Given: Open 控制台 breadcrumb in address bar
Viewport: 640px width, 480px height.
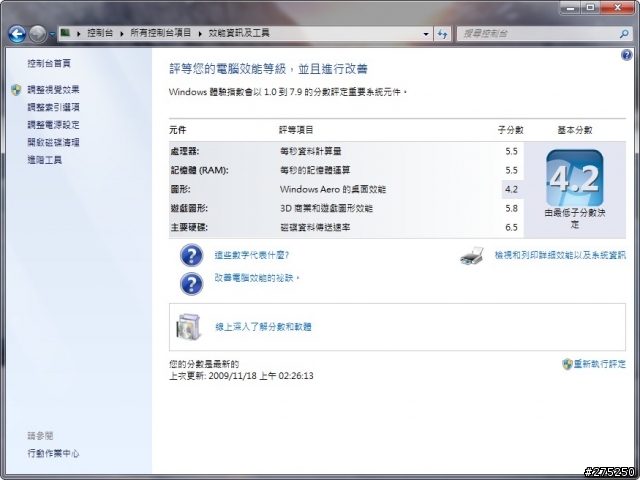Looking at the screenshot, I should pos(100,33).
